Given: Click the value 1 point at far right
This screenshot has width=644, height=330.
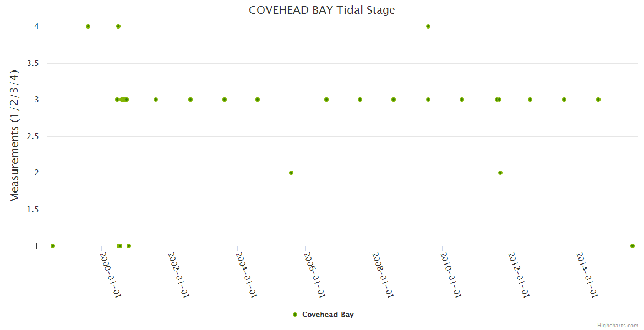Looking at the screenshot, I should (632, 246).
